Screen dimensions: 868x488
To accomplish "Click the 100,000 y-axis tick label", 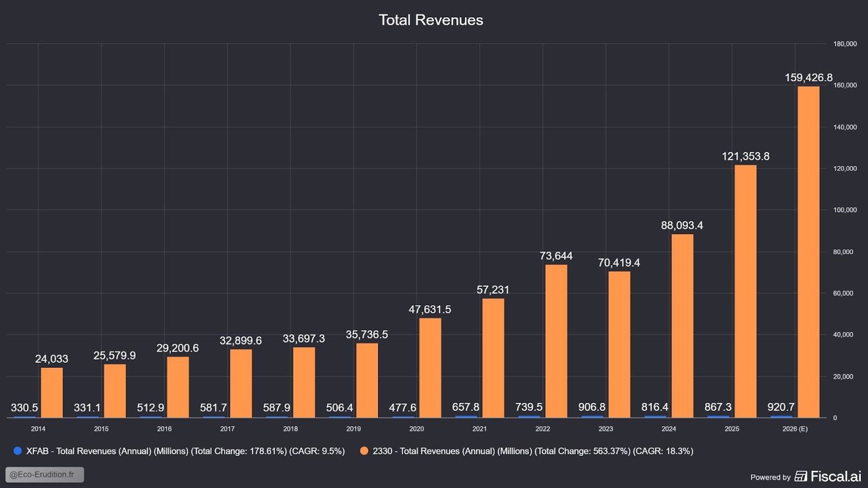I will click(x=845, y=210).
